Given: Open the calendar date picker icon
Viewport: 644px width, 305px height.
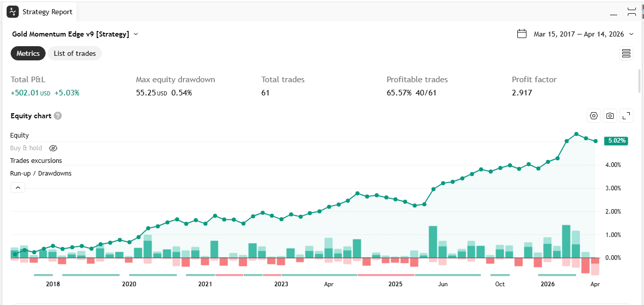Looking at the screenshot, I should coord(522,34).
